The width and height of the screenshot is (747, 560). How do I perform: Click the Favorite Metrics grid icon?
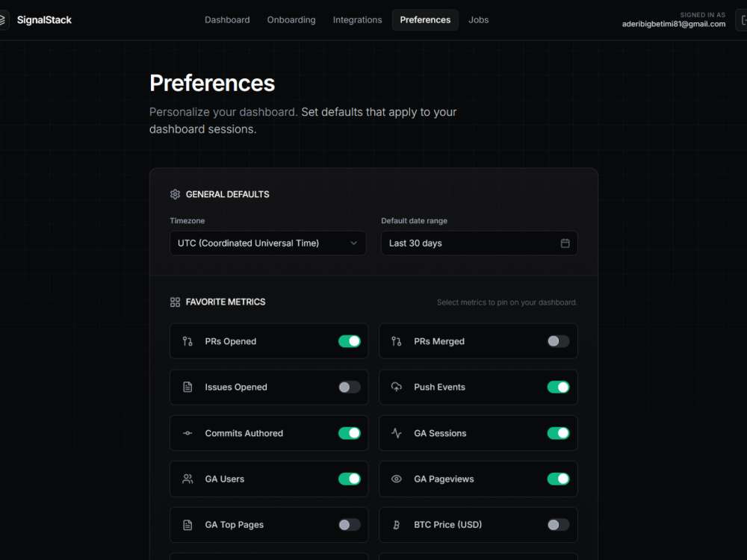coord(175,302)
